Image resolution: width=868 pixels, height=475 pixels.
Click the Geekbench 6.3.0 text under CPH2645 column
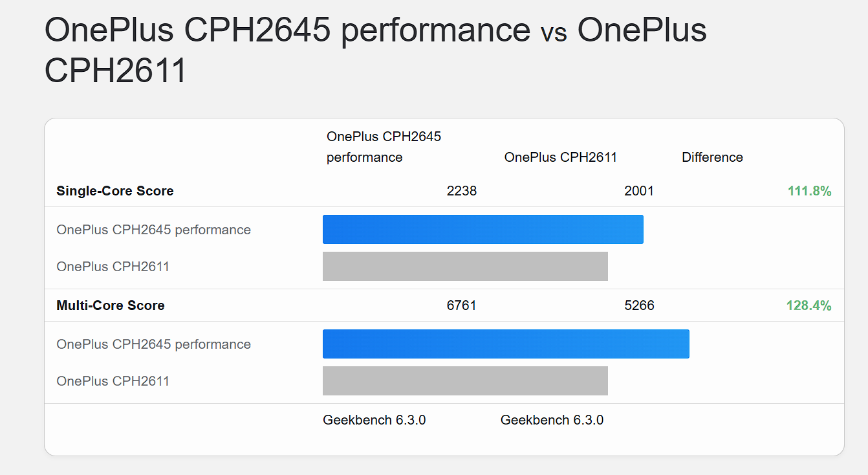(374, 420)
